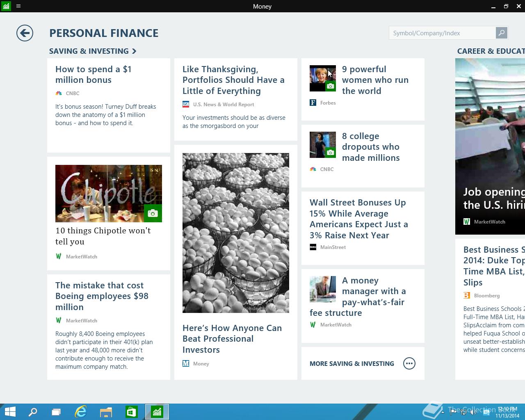This screenshot has height=420, width=525.
Task: Open Task View on taskbar
Action: point(56,412)
